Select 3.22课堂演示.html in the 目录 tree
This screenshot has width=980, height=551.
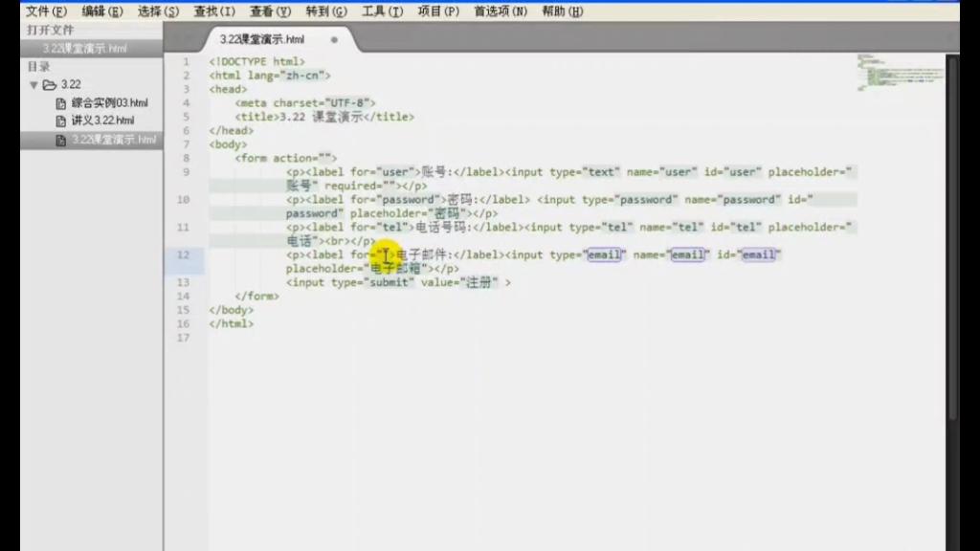(91, 140)
